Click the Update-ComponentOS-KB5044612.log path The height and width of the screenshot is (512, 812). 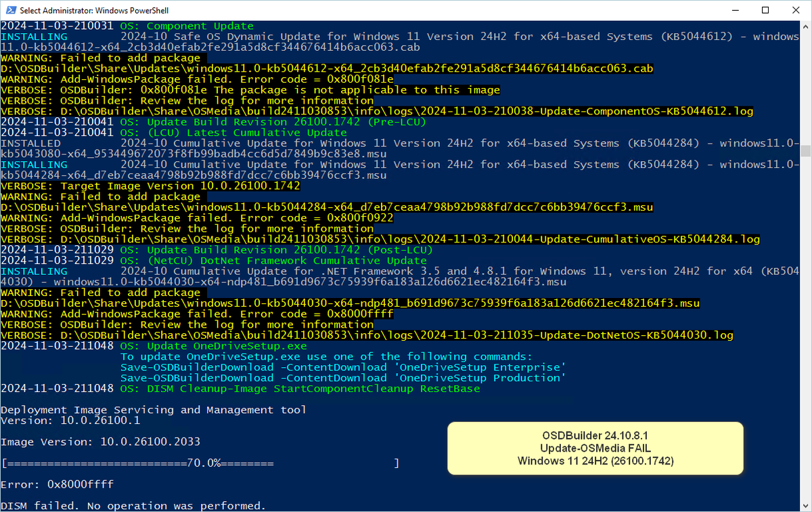click(x=377, y=111)
